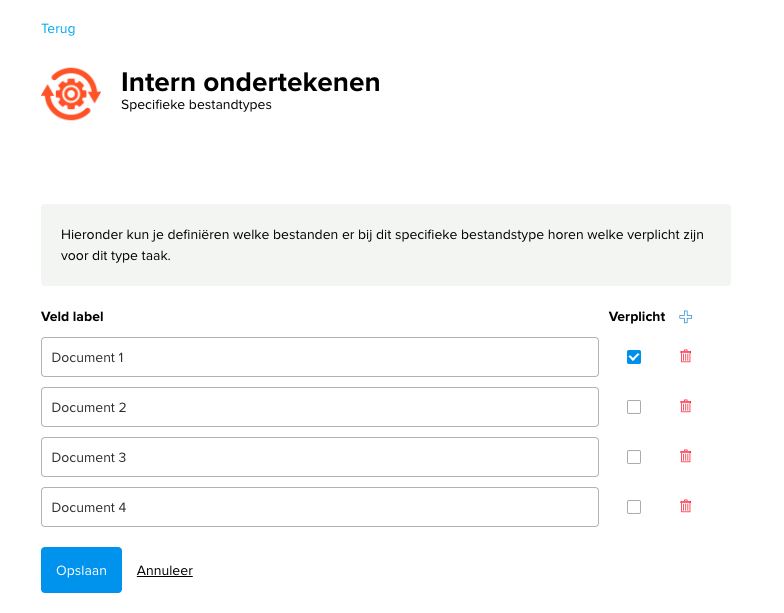
Task: Tick the required checkbox for Document 4
Action: click(x=634, y=507)
